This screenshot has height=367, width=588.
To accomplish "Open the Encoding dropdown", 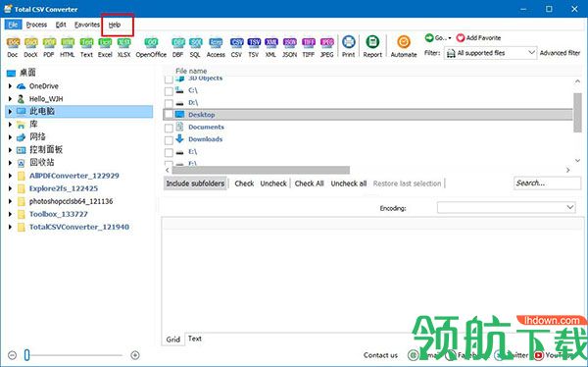I will [507, 207].
